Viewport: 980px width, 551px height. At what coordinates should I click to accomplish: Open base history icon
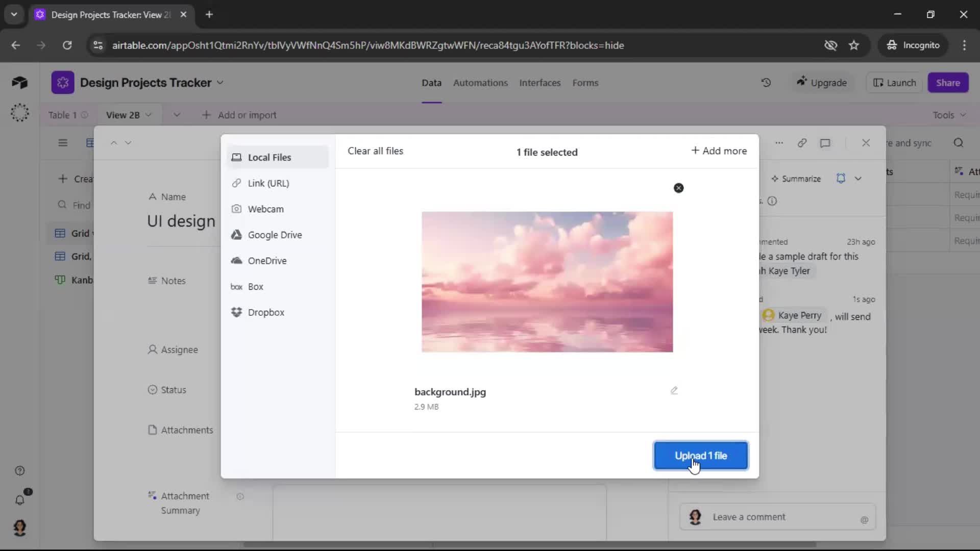coord(766,83)
